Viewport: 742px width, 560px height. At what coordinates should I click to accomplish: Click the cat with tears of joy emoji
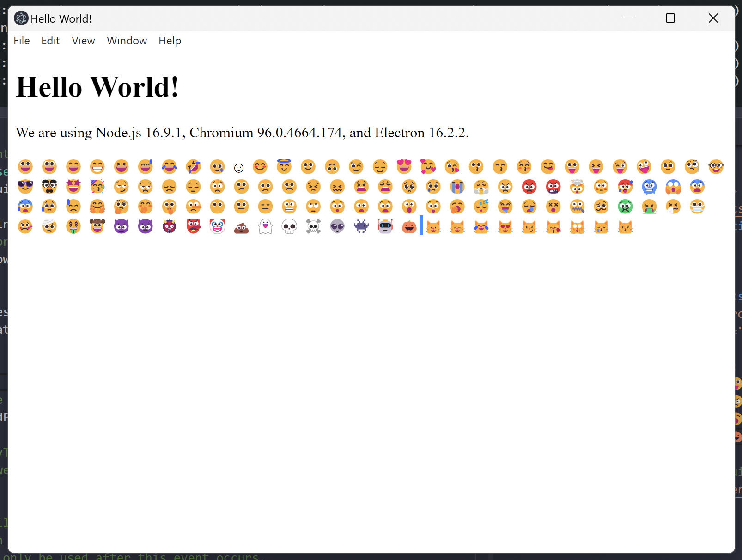click(481, 227)
